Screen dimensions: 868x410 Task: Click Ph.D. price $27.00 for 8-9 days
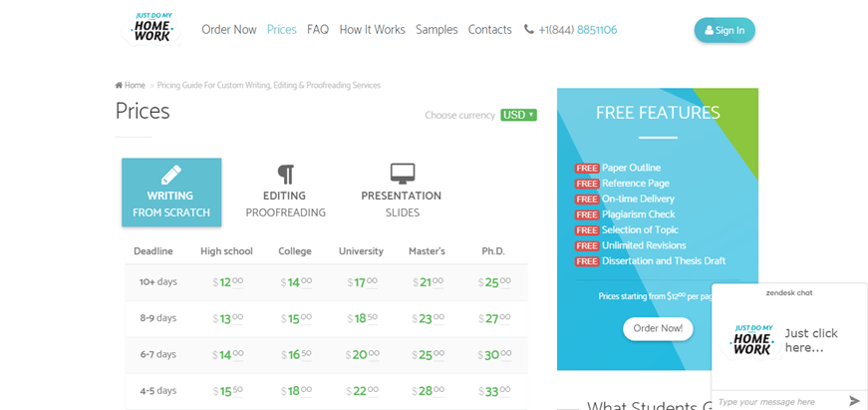(x=494, y=319)
